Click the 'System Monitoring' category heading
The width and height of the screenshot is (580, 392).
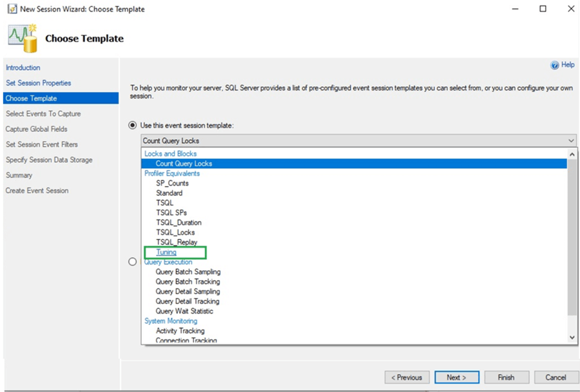(170, 321)
